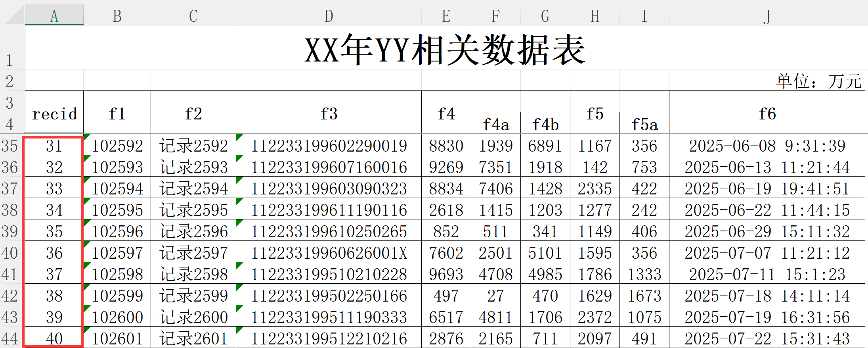Select the f5a header cell
This screenshot has width=868, height=348.
[644, 124]
